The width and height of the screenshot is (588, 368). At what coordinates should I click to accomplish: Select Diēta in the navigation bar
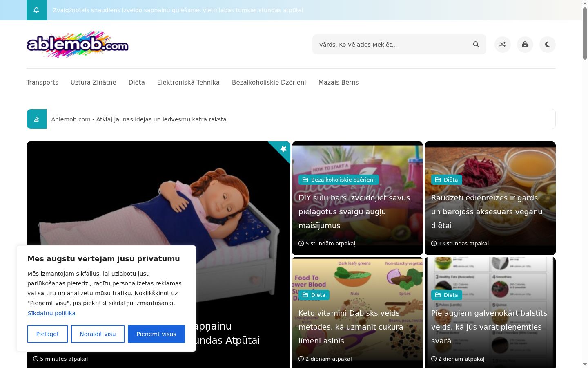137,83
